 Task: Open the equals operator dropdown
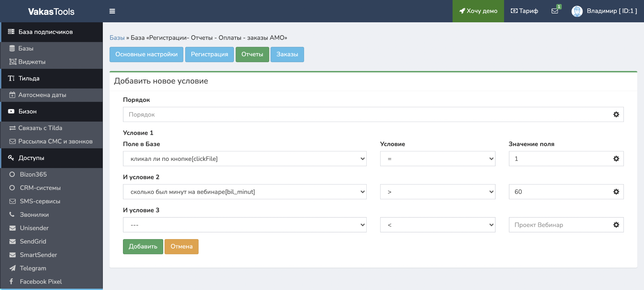tap(437, 159)
